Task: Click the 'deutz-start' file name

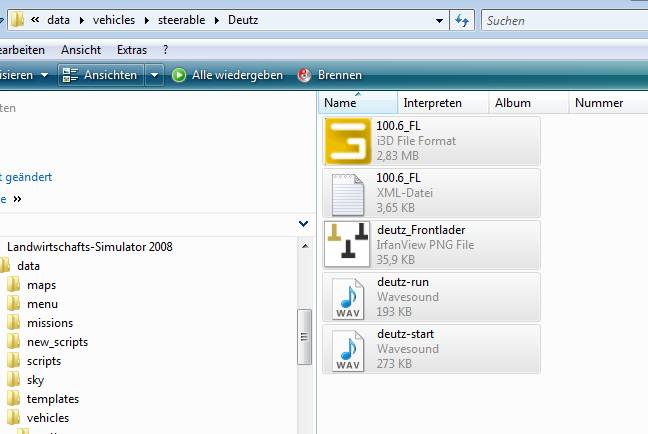Action: 405,334
